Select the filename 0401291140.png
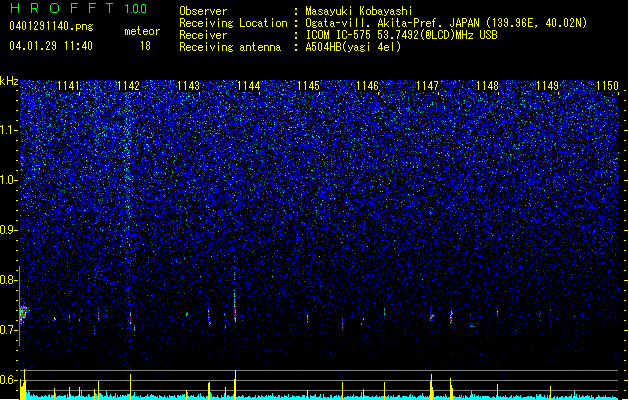 [x=51, y=26]
